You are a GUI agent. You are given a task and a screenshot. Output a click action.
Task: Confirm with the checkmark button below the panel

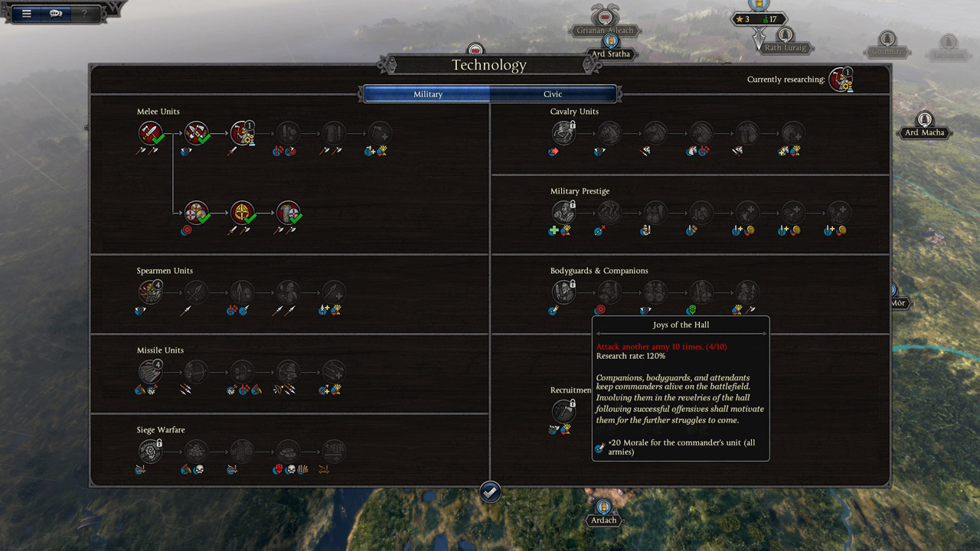(490, 491)
